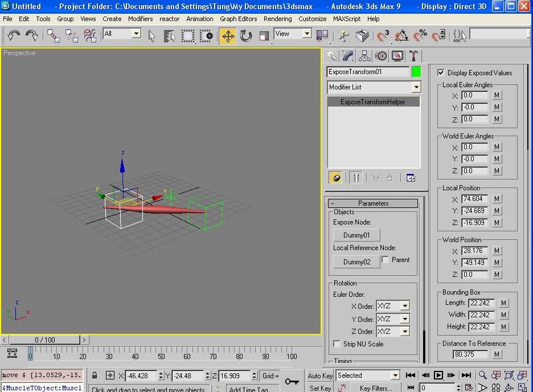Viewport: 533px width, 392px height.
Task: Click the Redo toolbar arrow
Action: tap(32, 35)
